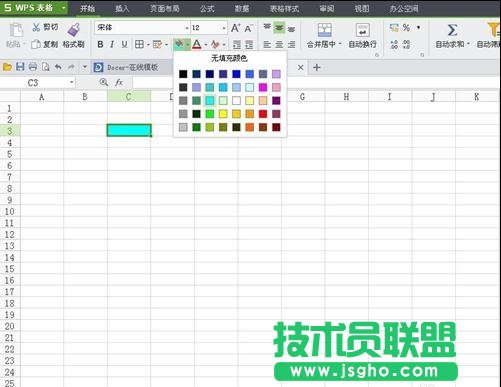Click the Print icon in quick toolbar

point(33,67)
